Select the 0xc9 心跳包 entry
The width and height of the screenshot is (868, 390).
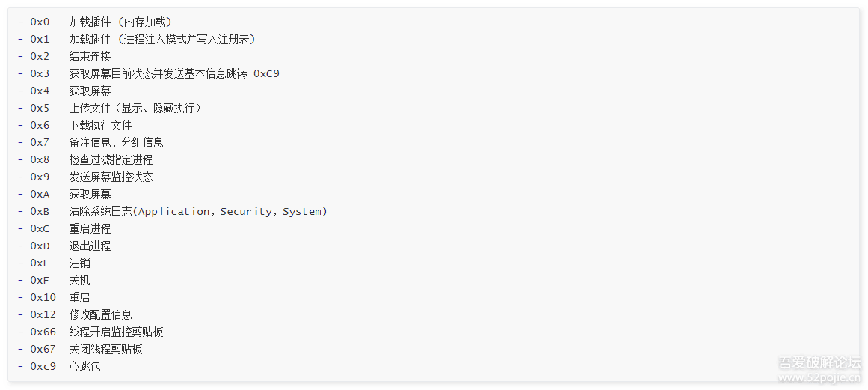84,366
